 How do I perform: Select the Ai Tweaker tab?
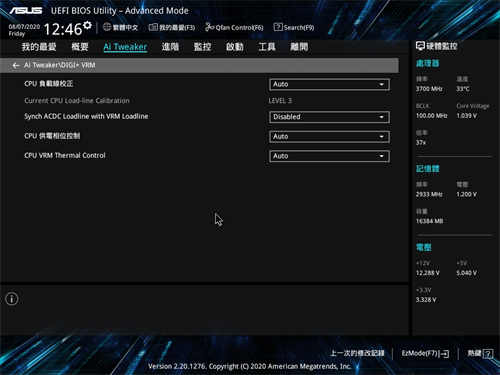coord(125,47)
